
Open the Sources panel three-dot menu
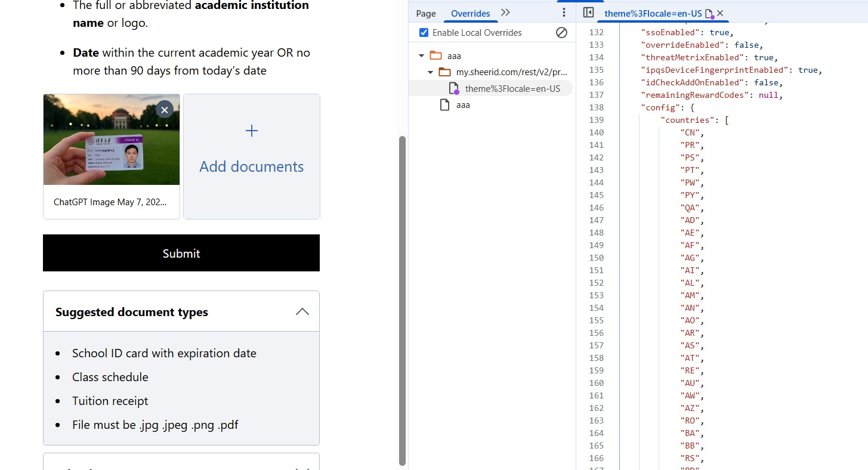tap(564, 13)
